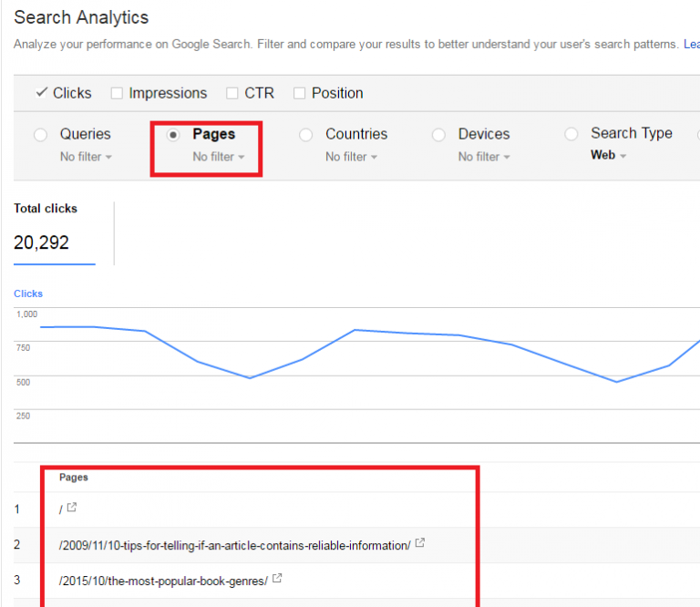The image size is (700, 607).
Task: Open external link icon for book-genres page
Action: [277, 578]
